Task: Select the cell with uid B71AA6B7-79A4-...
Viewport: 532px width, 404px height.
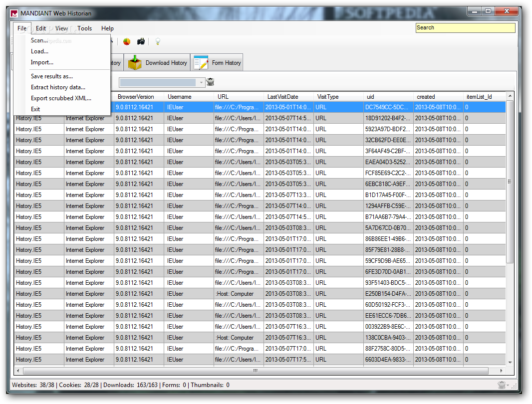Action: (x=388, y=217)
